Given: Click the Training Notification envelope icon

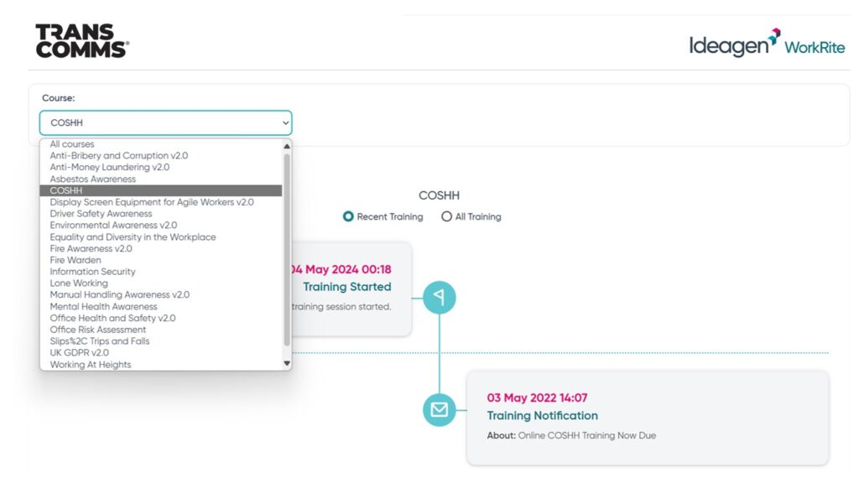Looking at the screenshot, I should pos(439,410).
